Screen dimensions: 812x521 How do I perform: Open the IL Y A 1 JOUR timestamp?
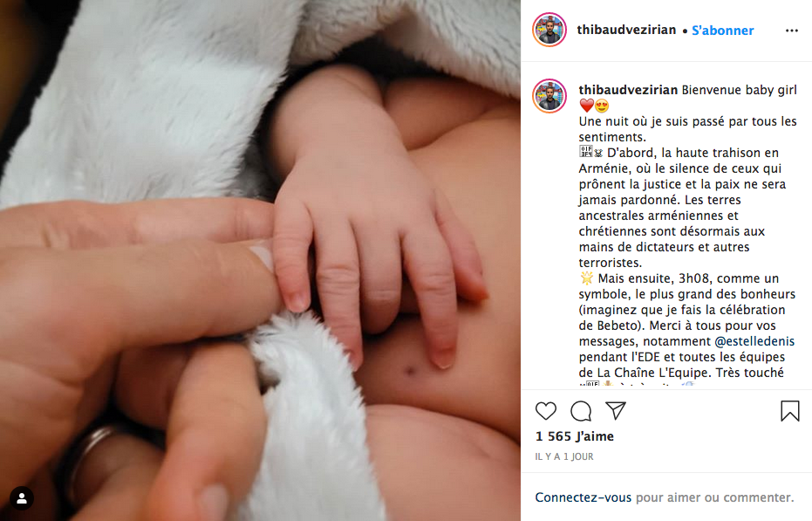(564, 456)
